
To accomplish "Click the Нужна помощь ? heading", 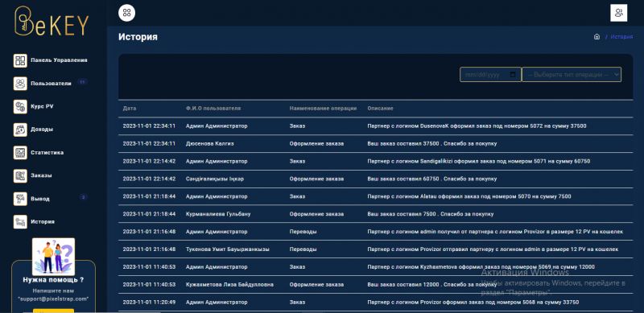I will (x=53, y=280).
